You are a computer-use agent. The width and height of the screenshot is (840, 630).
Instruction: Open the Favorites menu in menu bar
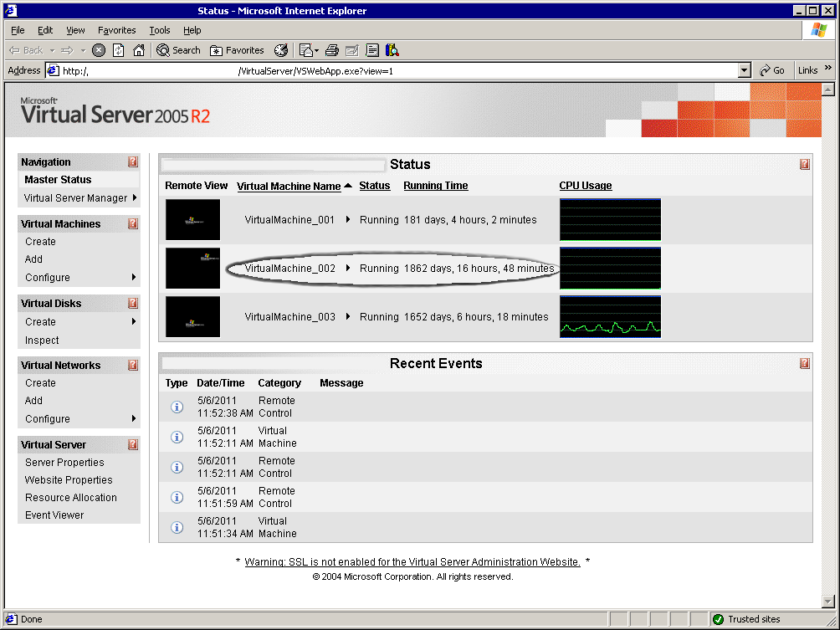pyautogui.click(x=116, y=30)
